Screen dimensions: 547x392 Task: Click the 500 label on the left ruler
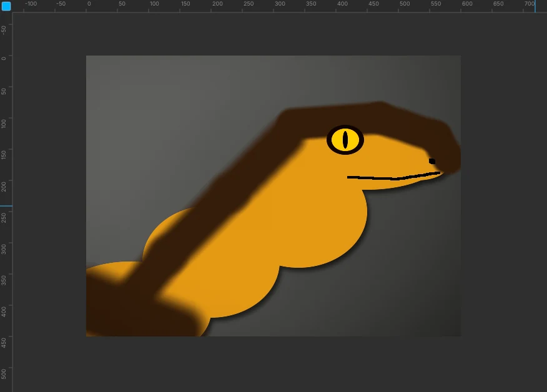tap(4, 375)
